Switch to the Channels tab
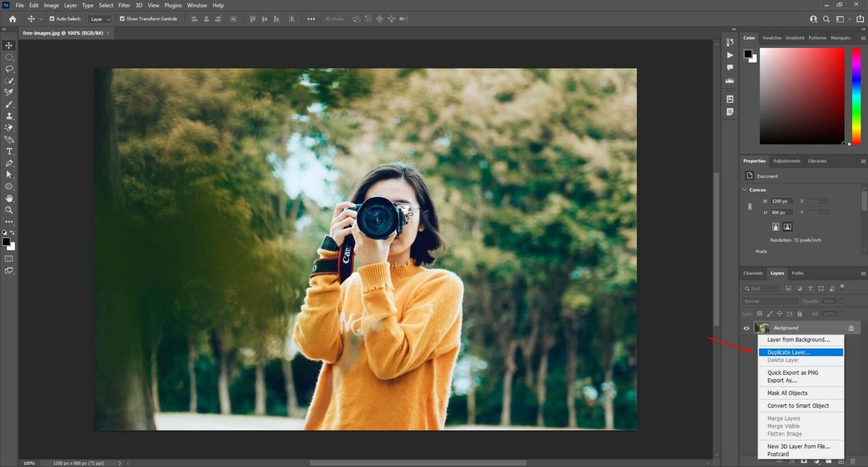The width and height of the screenshot is (868, 467). coord(752,273)
